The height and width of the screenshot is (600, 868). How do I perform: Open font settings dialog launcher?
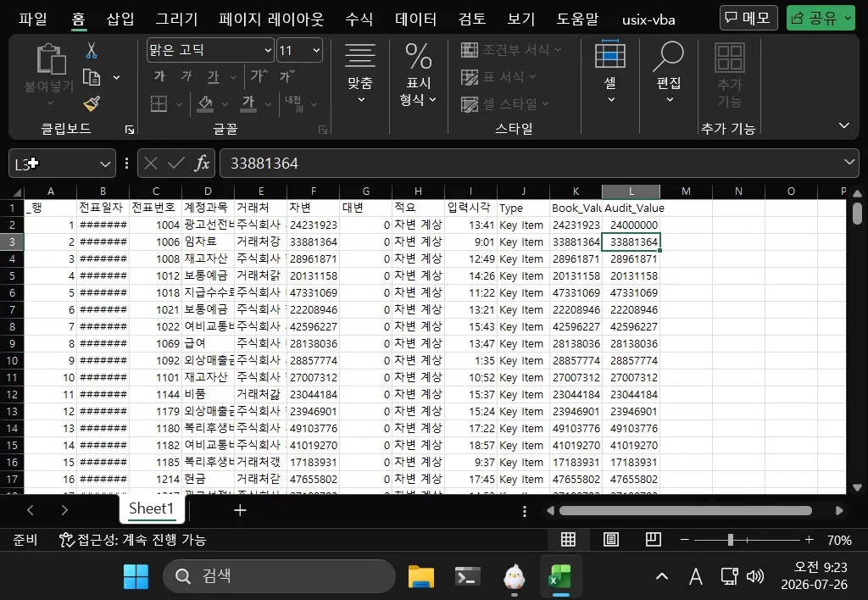coord(323,130)
